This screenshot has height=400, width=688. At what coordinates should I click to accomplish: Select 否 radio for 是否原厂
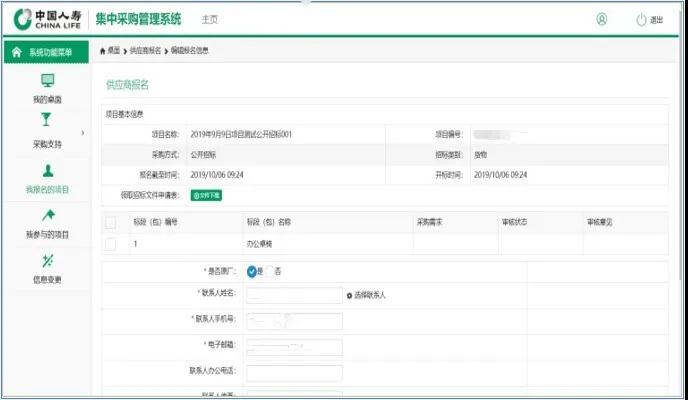click(269, 271)
